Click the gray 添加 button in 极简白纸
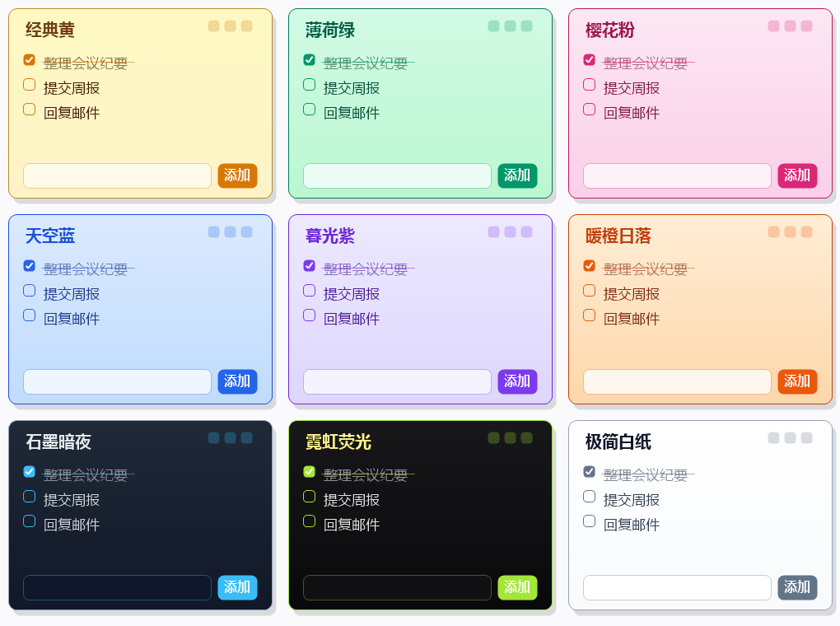Image resolution: width=840 pixels, height=626 pixels. click(x=797, y=587)
